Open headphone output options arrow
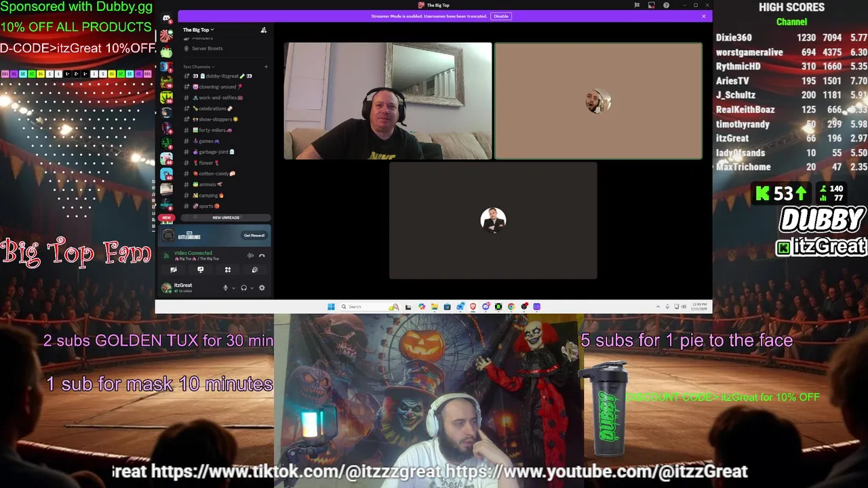 (252, 288)
